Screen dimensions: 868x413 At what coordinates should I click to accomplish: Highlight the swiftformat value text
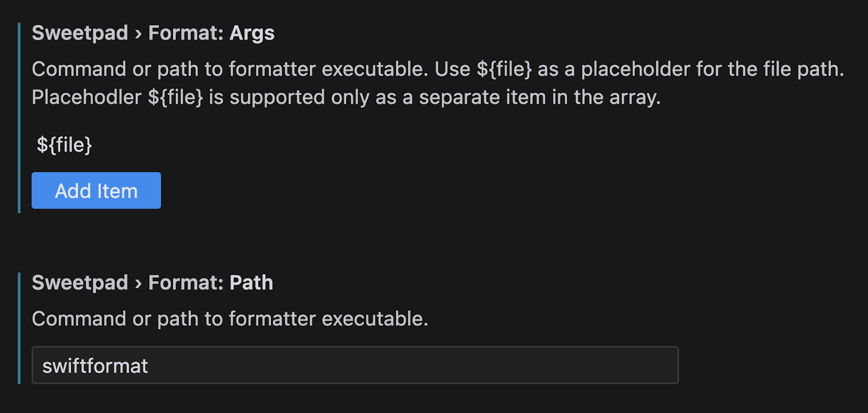click(x=95, y=365)
